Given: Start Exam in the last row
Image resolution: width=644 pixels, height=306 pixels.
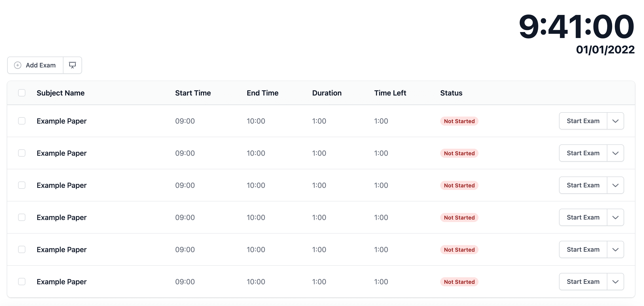Looking at the screenshot, I should click(x=583, y=282).
